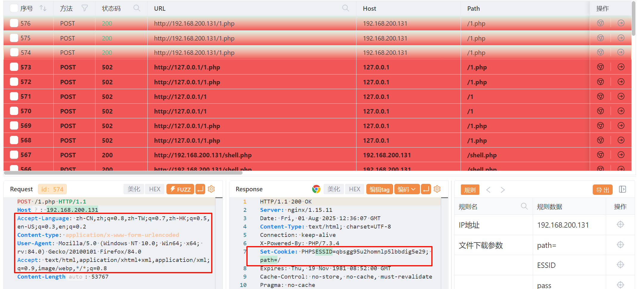Screen dimensions: 644x289
Task: Select the shell.php URL in row 567
Action: click(203, 155)
